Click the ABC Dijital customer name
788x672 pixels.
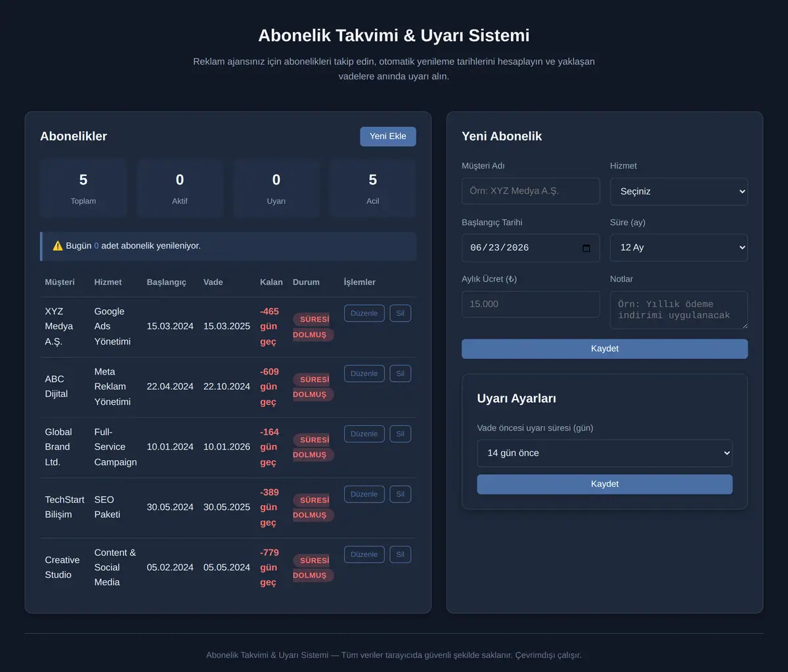pyautogui.click(x=56, y=387)
